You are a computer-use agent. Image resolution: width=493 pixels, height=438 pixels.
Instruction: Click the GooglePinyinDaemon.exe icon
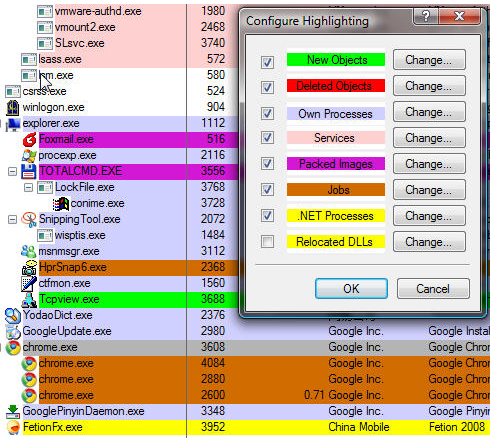point(13,412)
